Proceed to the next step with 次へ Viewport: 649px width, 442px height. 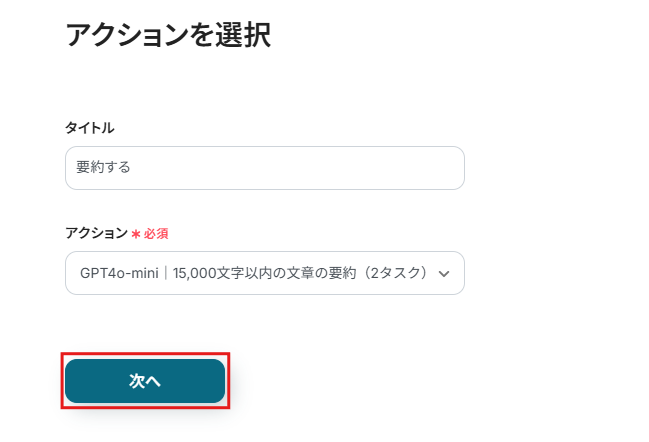145,381
